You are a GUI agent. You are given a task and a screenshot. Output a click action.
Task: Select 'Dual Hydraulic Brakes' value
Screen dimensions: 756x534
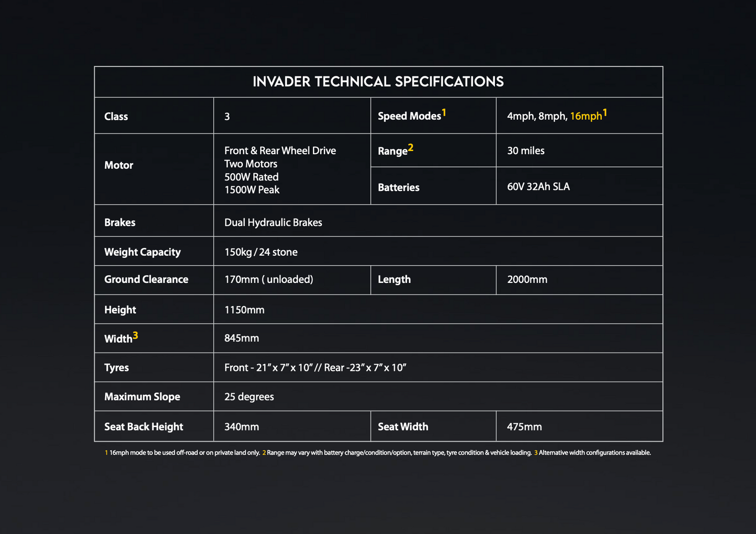(x=273, y=222)
